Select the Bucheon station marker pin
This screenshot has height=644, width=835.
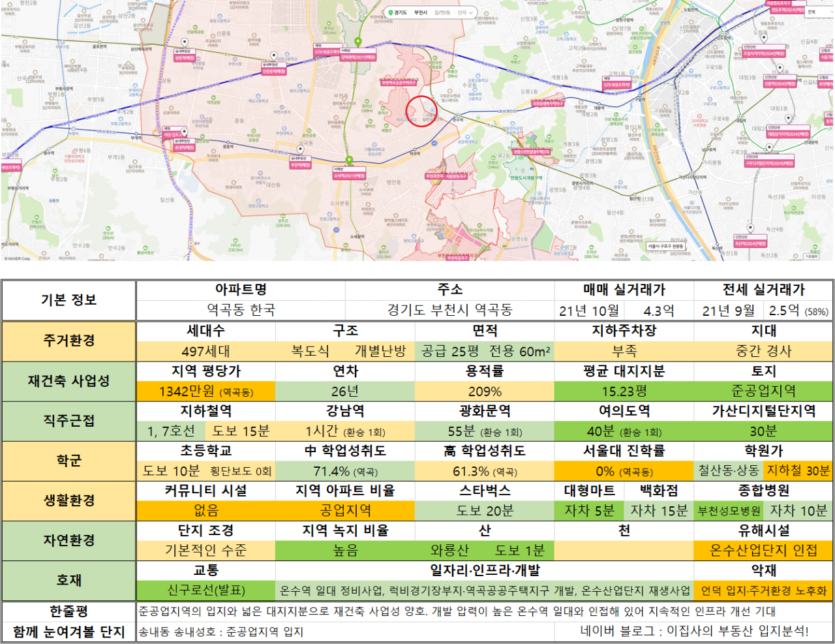(x=301, y=151)
